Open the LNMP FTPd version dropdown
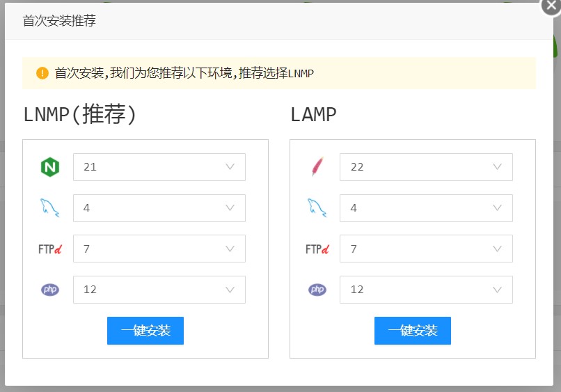 pyautogui.click(x=159, y=249)
